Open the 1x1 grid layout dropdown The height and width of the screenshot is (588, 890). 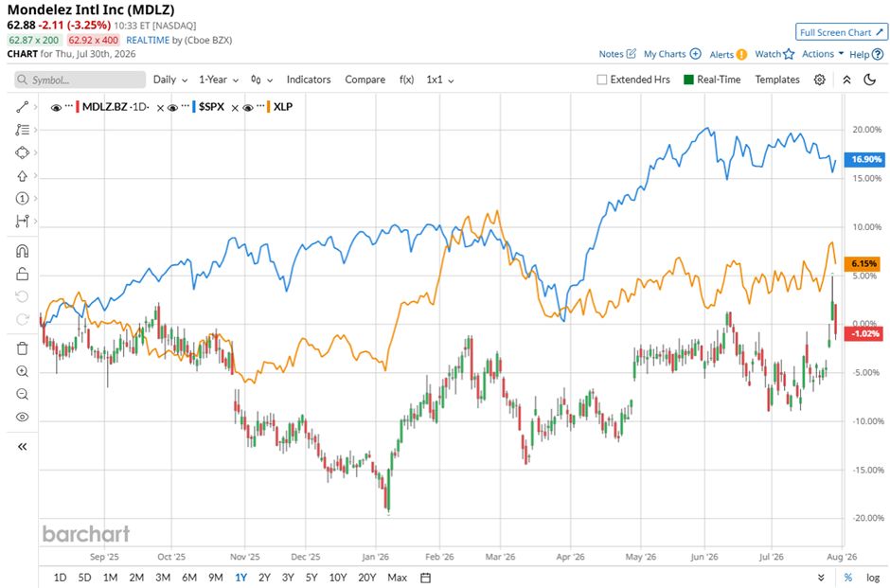point(440,80)
